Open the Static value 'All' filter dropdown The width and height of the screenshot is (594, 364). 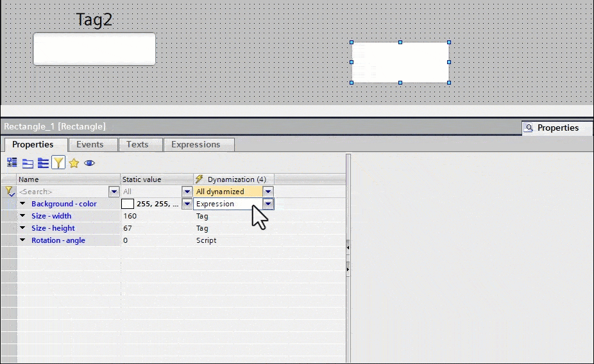pos(187,192)
